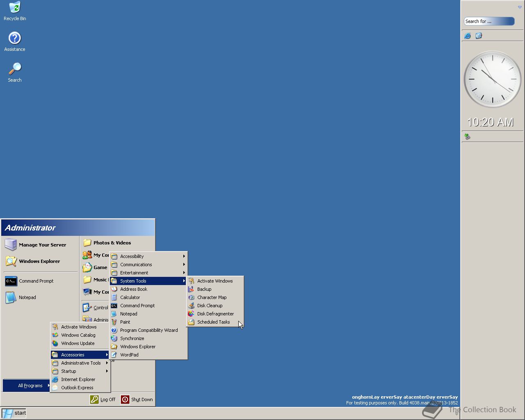Select Activate Windows in All Programs menu

pos(80,327)
